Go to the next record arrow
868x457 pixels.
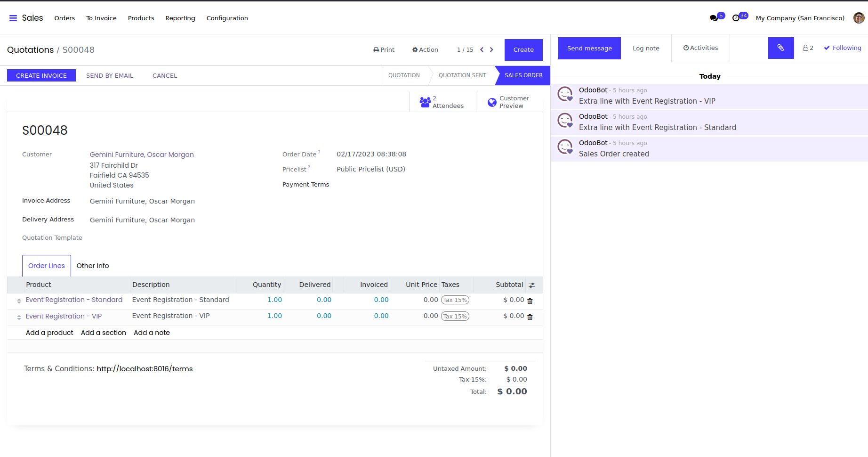coord(491,49)
